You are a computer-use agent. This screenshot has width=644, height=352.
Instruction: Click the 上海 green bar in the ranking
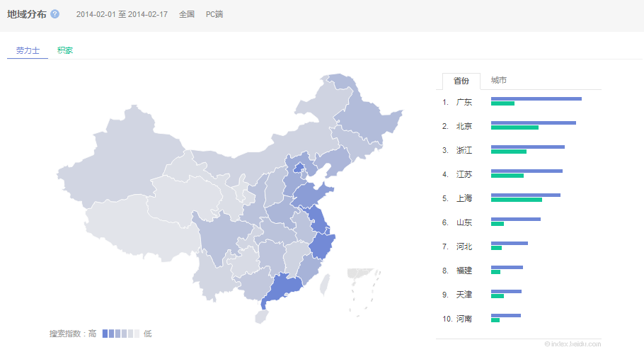pos(516,200)
